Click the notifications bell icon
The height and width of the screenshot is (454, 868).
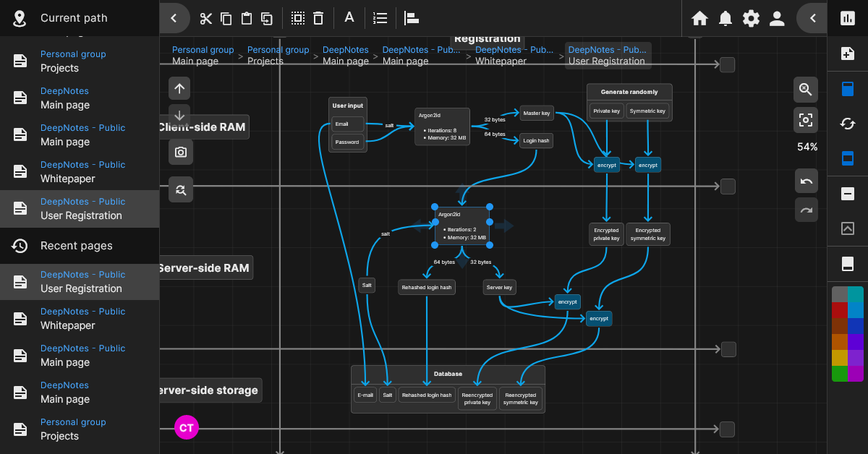[726, 18]
